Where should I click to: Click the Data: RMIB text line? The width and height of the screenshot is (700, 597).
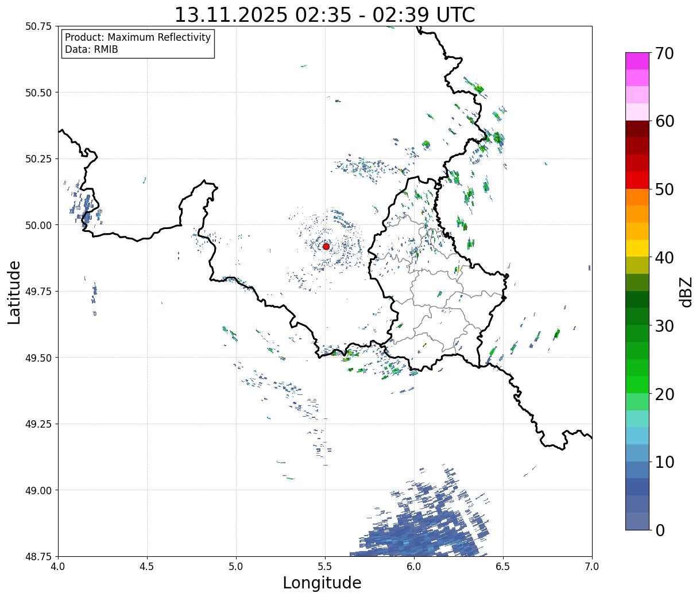coord(91,49)
